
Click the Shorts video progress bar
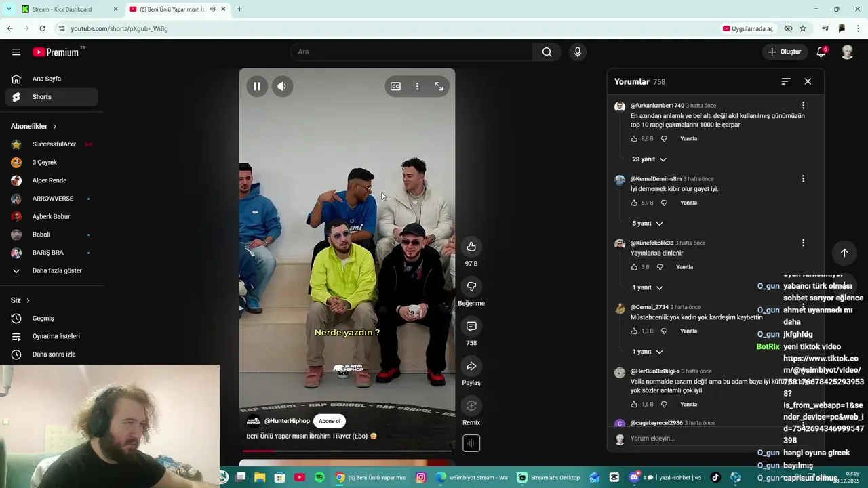[x=347, y=451]
